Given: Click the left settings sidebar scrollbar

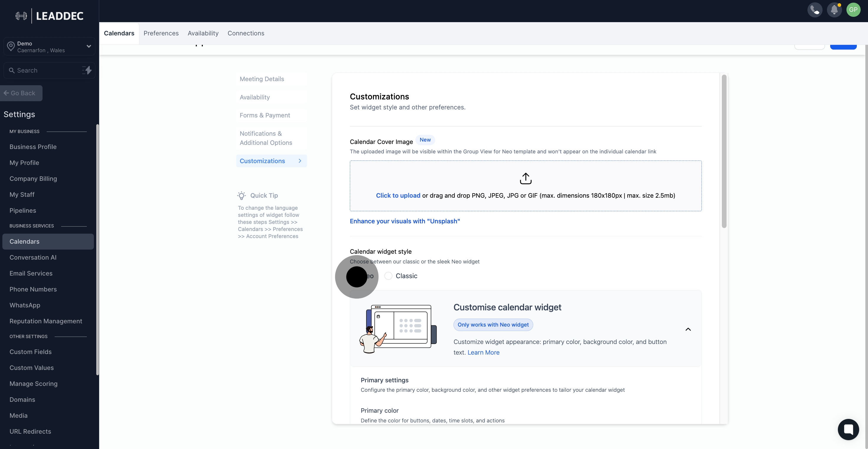Looking at the screenshot, I should 97,250.
